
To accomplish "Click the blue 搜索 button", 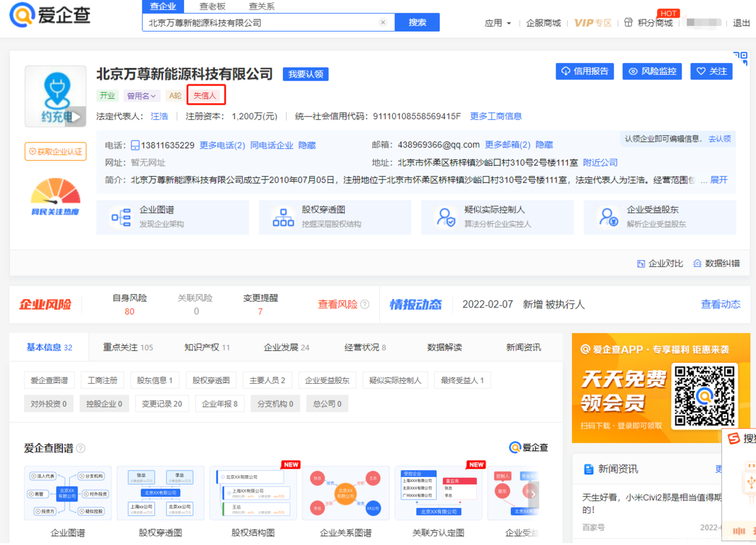I will (x=417, y=23).
